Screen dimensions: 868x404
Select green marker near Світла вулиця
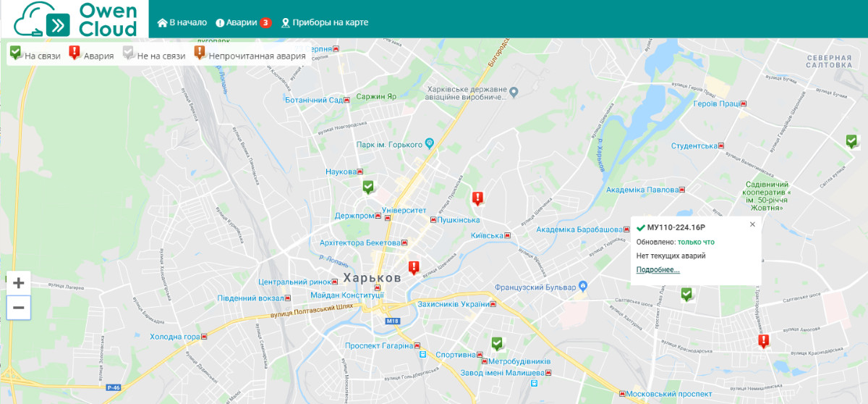coord(852,141)
